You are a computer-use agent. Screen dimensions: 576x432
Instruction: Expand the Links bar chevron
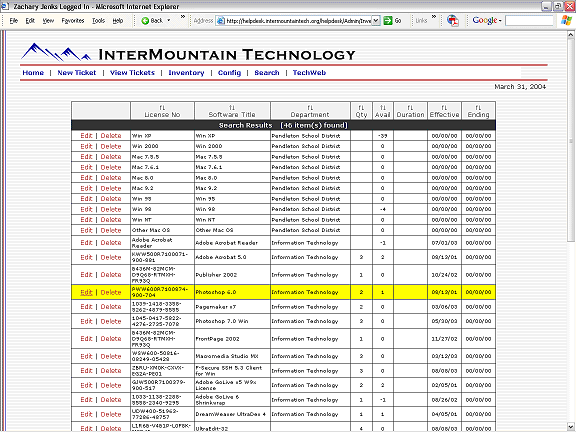point(434,17)
